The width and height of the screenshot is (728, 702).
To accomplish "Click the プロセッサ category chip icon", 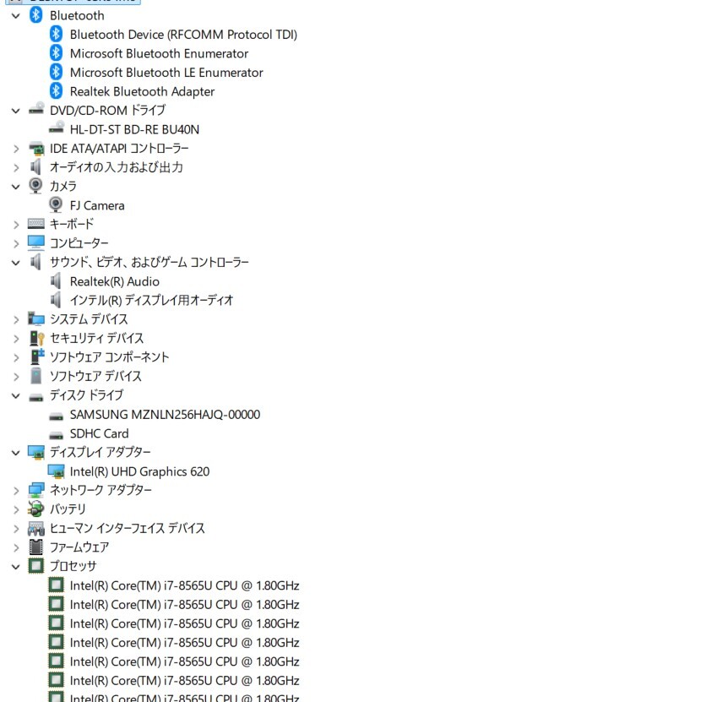I will click(35, 566).
